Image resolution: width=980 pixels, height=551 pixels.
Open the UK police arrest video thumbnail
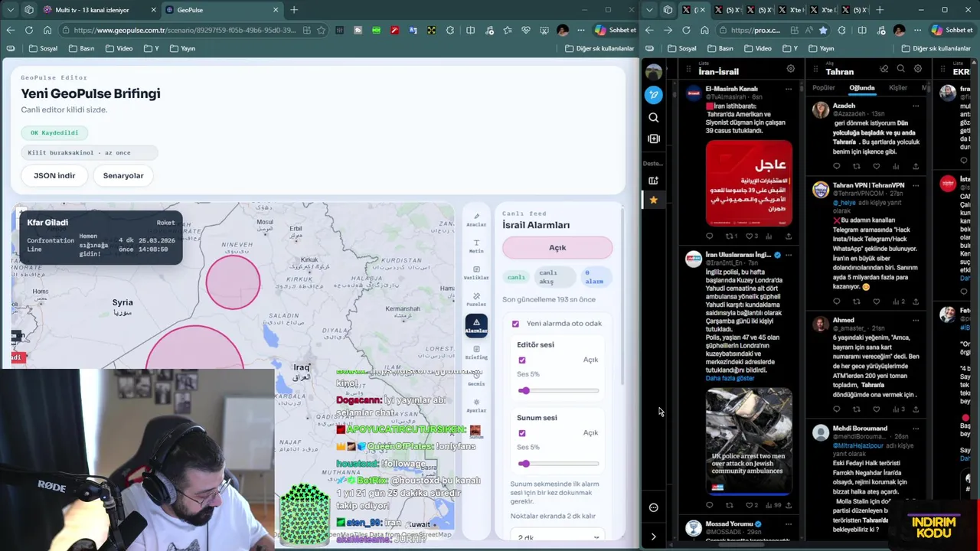coord(749,441)
